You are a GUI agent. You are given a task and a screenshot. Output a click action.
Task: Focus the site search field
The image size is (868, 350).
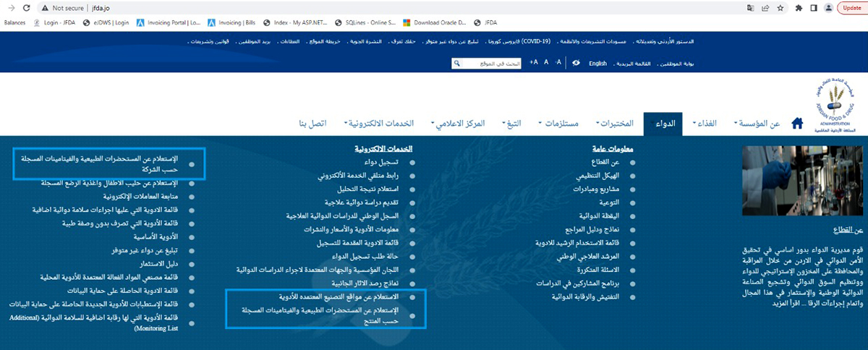pyautogui.click(x=492, y=64)
